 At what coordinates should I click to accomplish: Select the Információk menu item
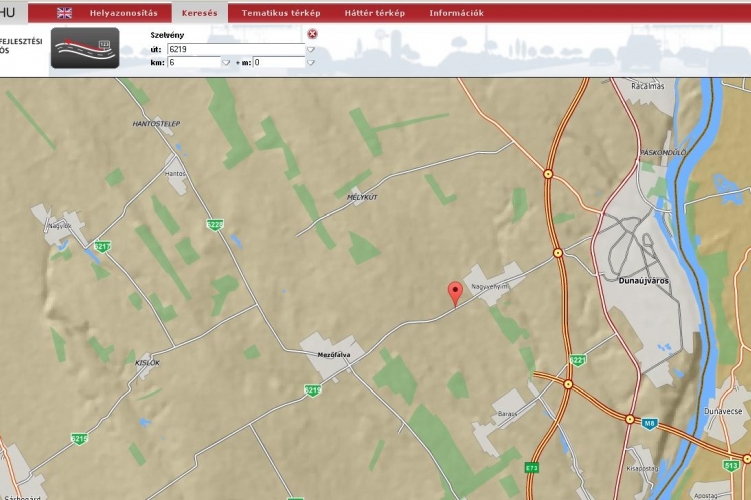(x=456, y=13)
